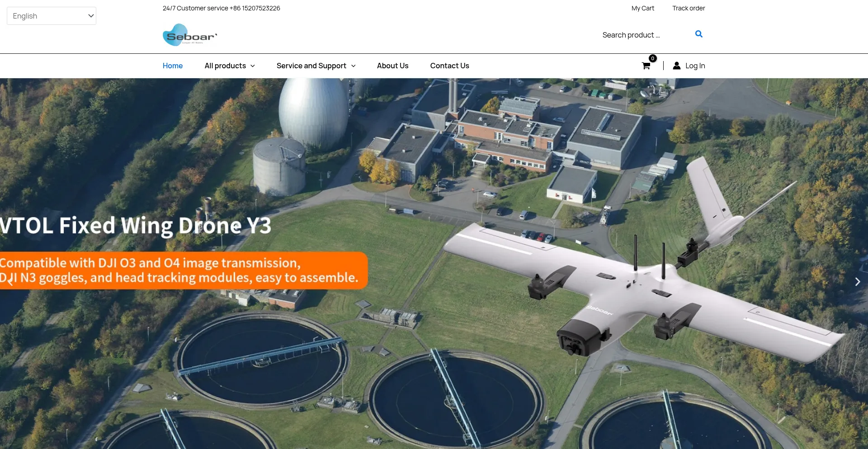Click the Log In link
Image resolution: width=868 pixels, height=449 pixels.
[x=695, y=66]
